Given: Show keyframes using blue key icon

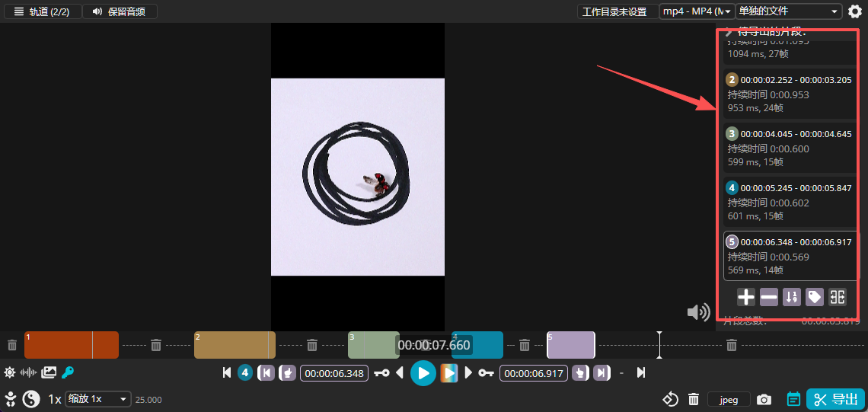Looking at the screenshot, I should pos(69,372).
